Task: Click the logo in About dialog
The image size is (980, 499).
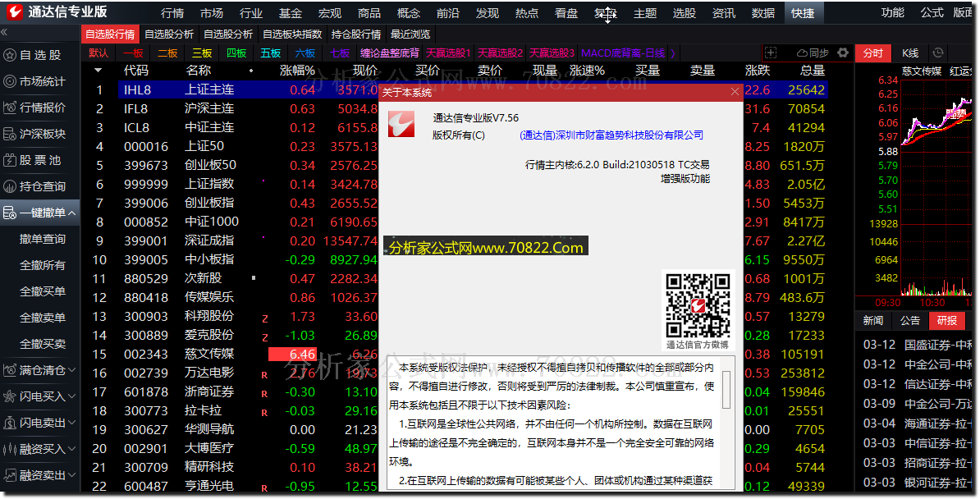Action: tap(401, 125)
